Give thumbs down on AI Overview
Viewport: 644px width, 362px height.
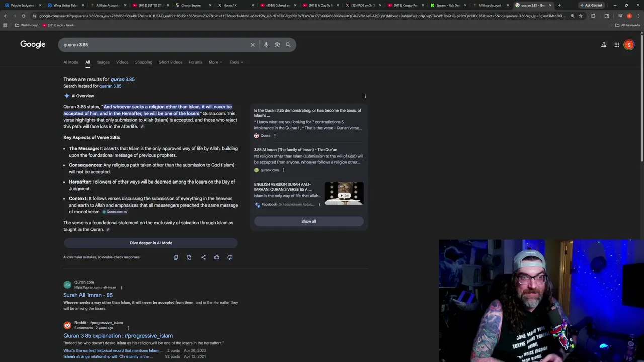230,257
